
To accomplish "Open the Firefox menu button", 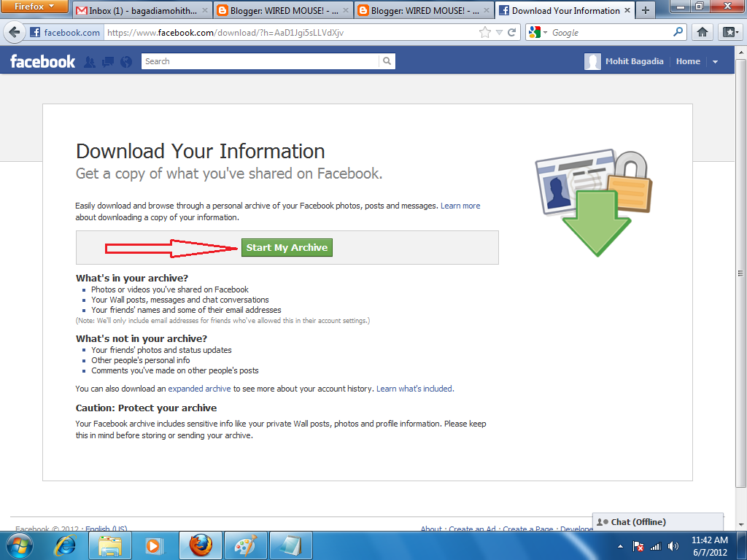I will pos(34,6).
